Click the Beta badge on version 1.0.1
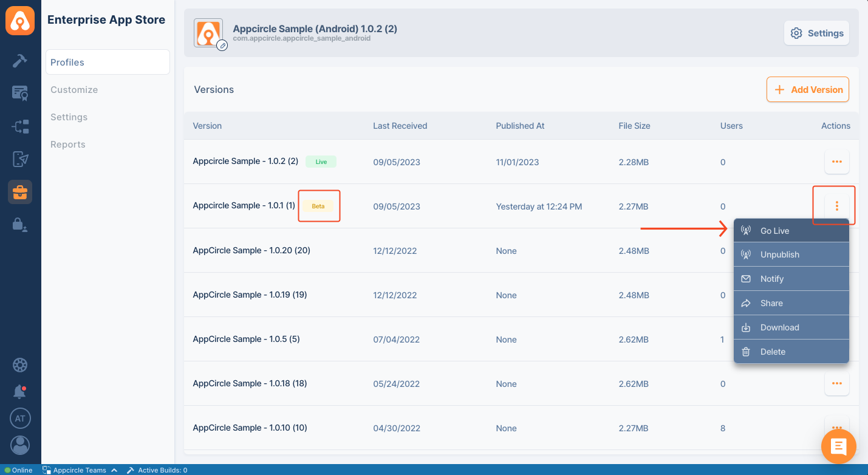 click(318, 206)
